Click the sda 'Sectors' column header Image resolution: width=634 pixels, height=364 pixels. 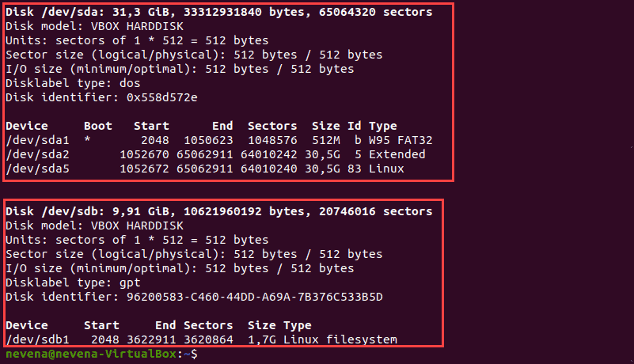272,126
